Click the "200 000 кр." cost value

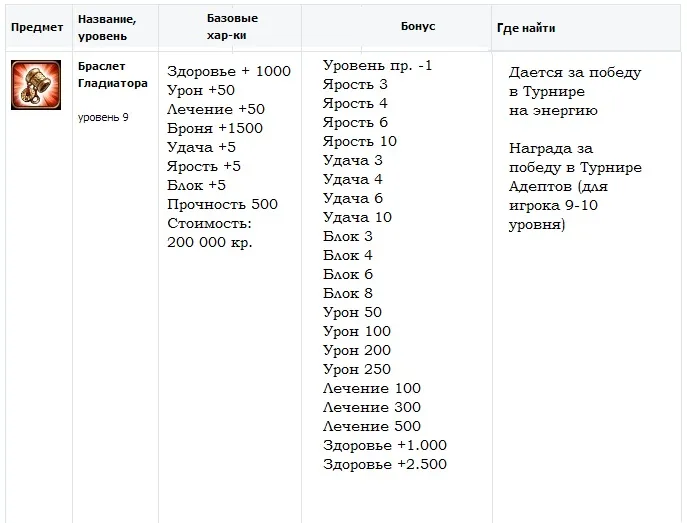[210, 242]
